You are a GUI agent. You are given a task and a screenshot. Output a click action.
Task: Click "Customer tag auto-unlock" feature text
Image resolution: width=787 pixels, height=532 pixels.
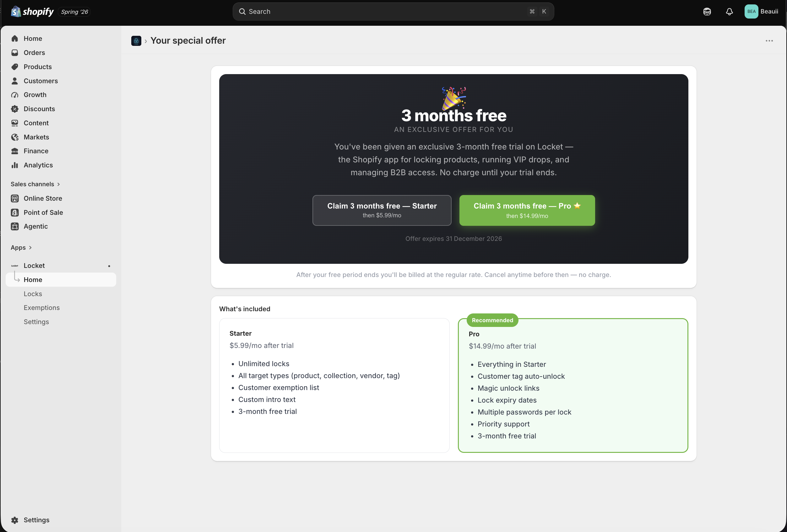521,376
